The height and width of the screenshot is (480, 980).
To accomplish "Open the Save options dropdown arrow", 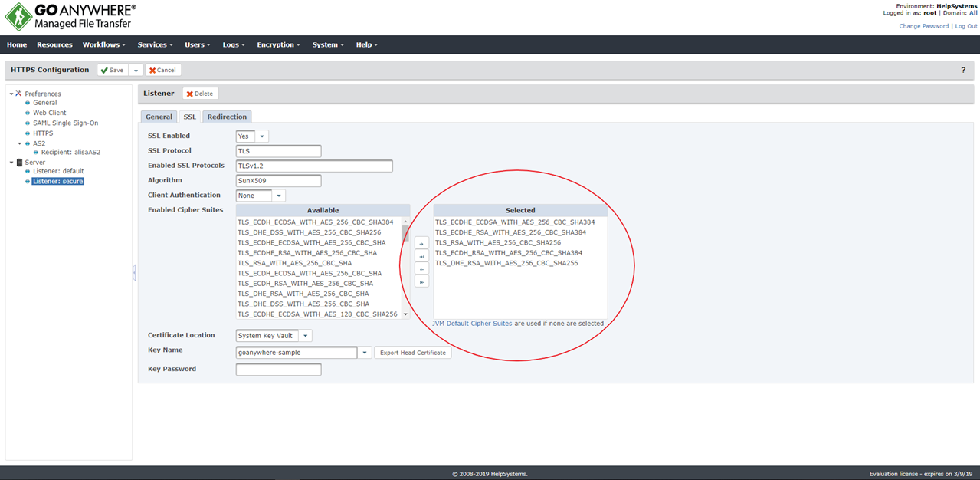I will point(136,70).
